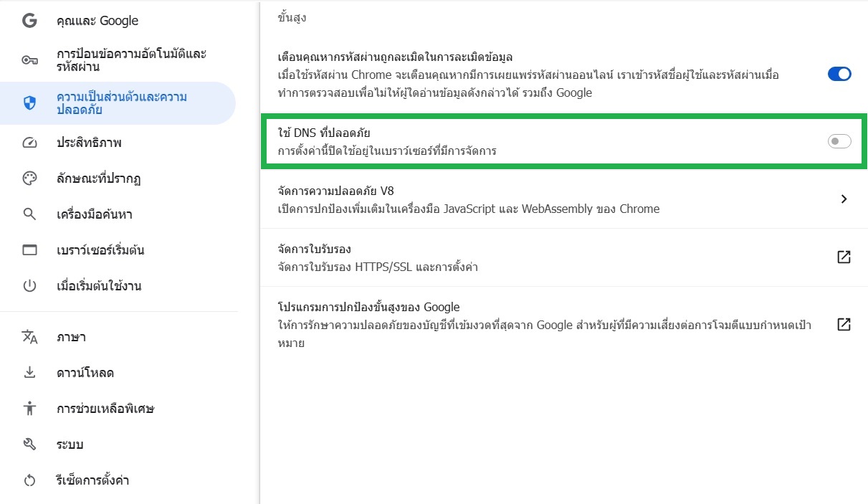Click the ขั้นสูง section heading
The image size is (868, 504).
pyautogui.click(x=292, y=18)
